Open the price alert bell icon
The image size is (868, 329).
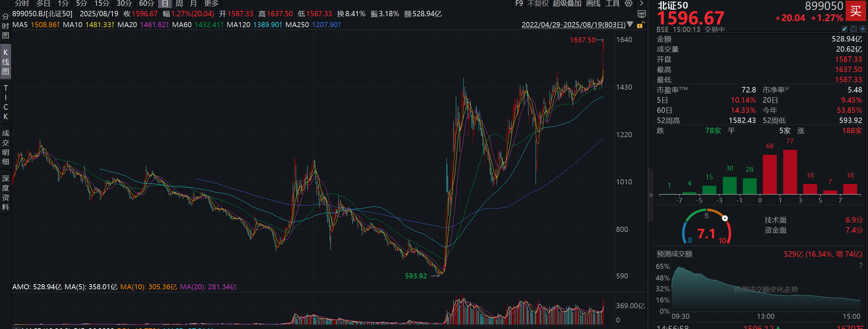(854, 29)
